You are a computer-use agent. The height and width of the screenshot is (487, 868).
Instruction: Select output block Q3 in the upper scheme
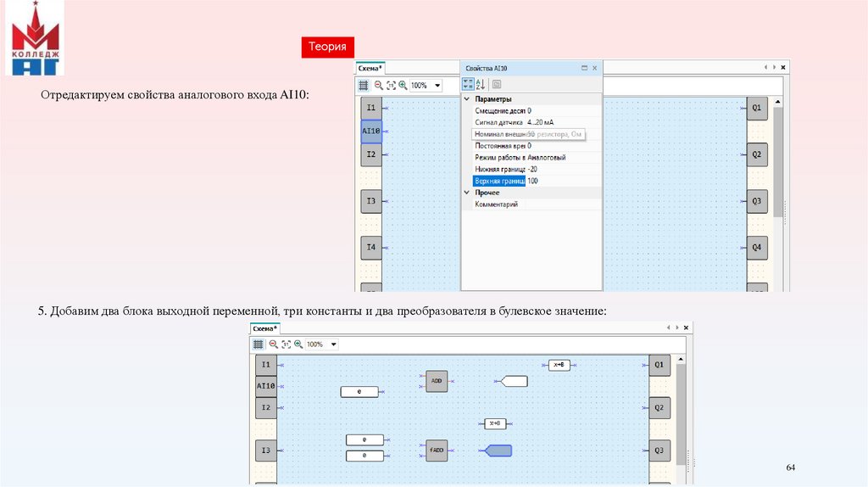click(757, 201)
